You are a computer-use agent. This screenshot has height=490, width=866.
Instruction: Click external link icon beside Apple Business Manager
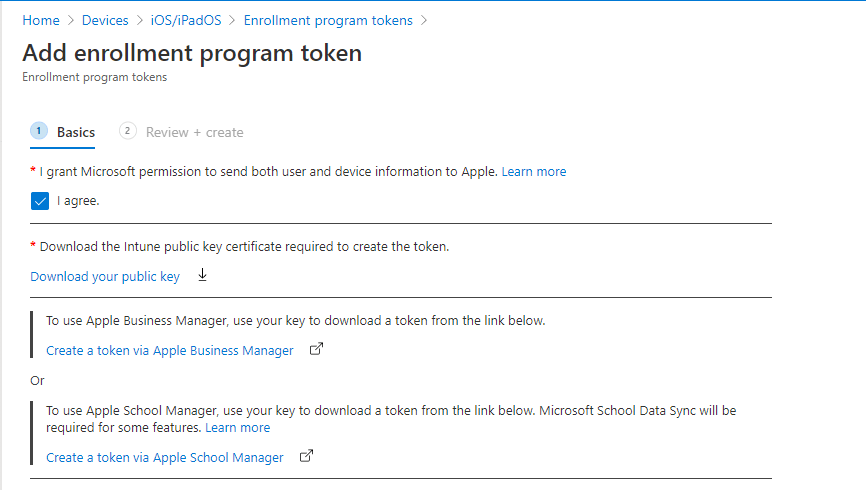(x=316, y=350)
